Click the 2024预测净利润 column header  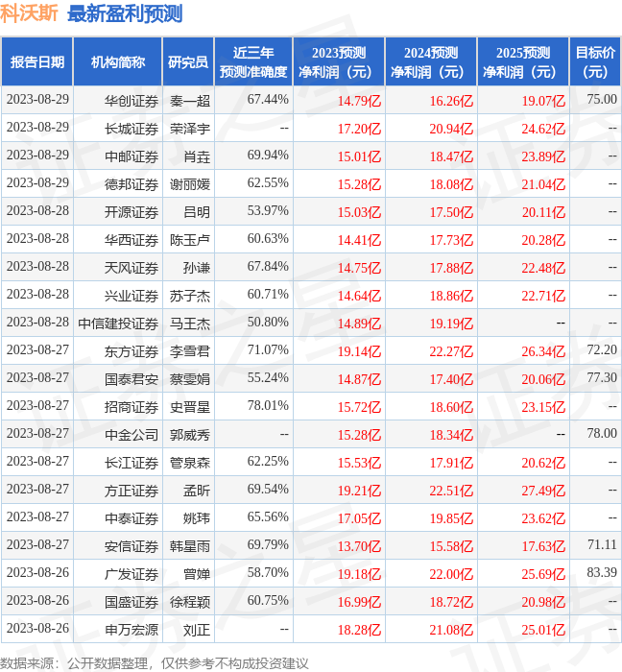[431, 61]
